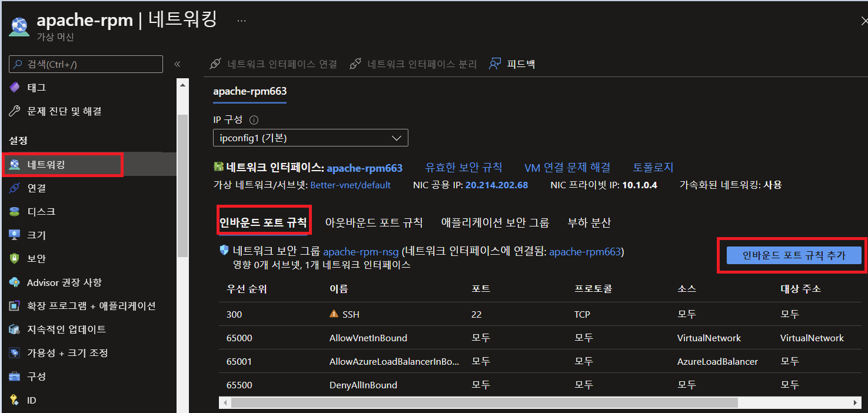Open Better-vnet/default subnet link
The image size is (868, 413).
click(x=350, y=185)
